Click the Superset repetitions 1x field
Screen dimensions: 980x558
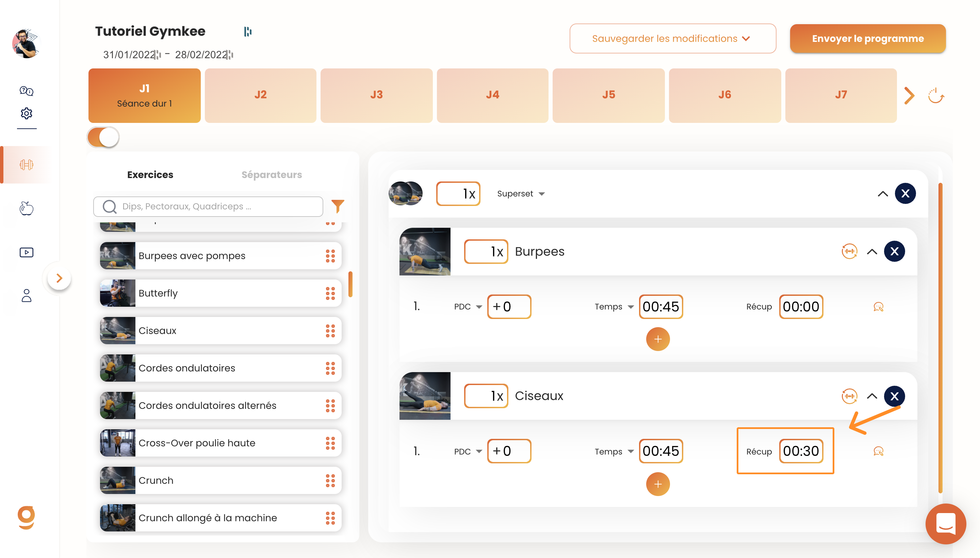[x=458, y=193]
